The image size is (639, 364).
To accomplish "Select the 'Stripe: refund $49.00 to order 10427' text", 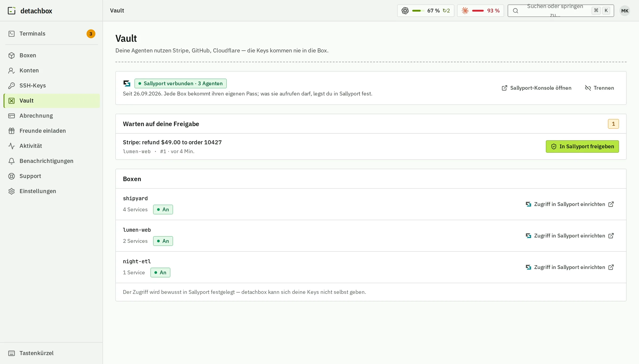I will [x=172, y=142].
